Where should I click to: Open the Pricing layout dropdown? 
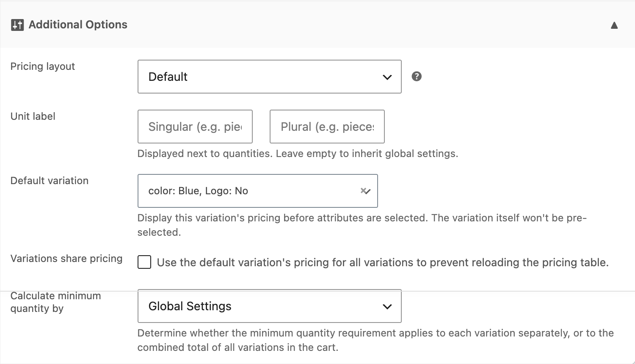[270, 77]
